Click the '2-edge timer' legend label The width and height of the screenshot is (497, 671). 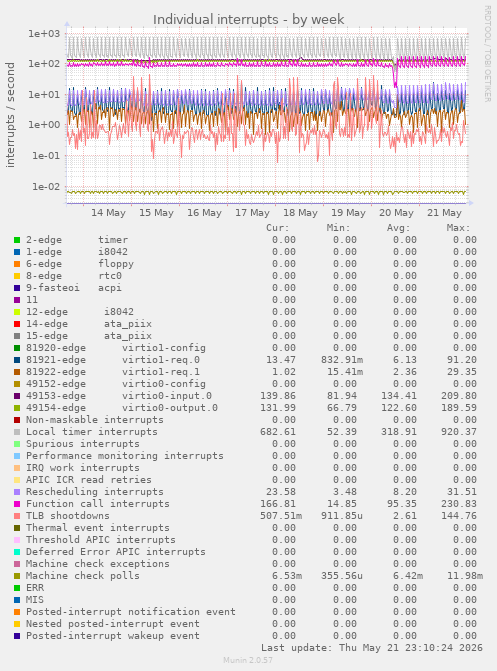(77, 240)
